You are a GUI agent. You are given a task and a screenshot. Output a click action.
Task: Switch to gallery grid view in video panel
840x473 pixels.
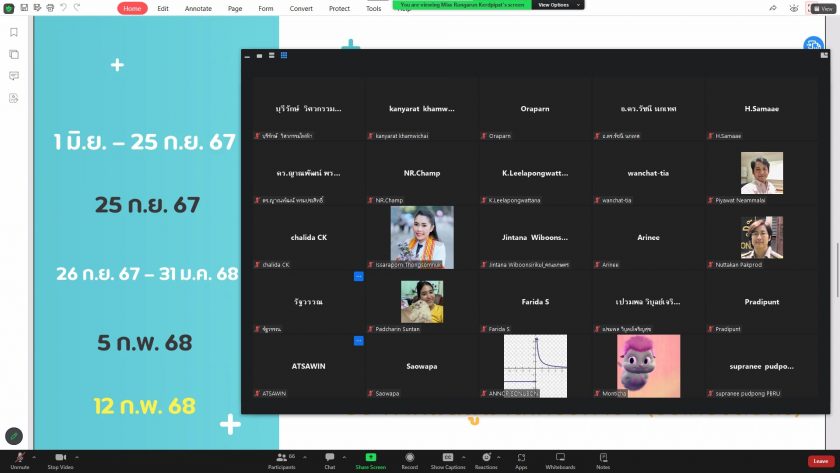click(x=284, y=56)
